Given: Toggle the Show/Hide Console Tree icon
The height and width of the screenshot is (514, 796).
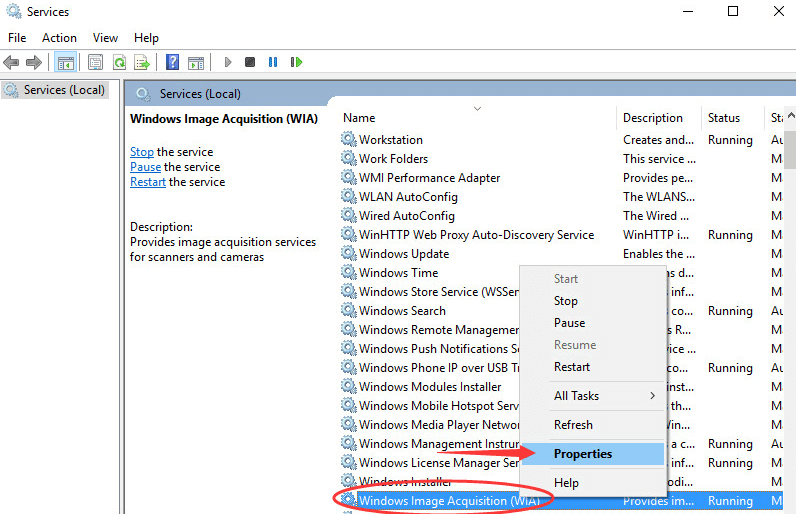Looking at the screenshot, I should (66, 62).
